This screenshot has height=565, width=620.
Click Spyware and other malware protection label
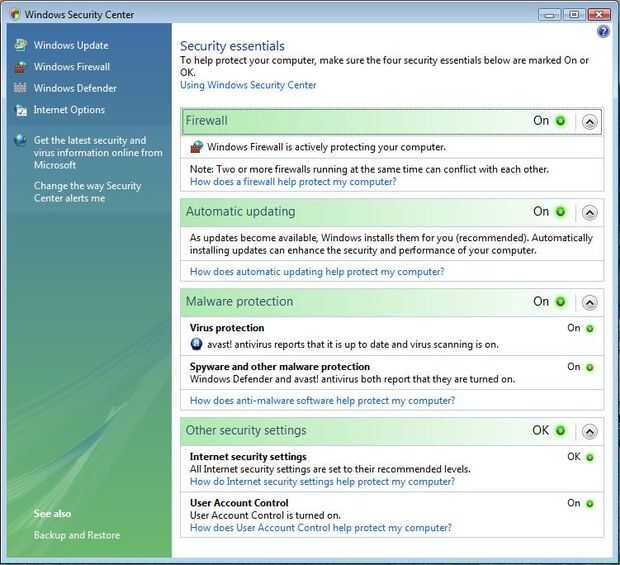(x=280, y=367)
